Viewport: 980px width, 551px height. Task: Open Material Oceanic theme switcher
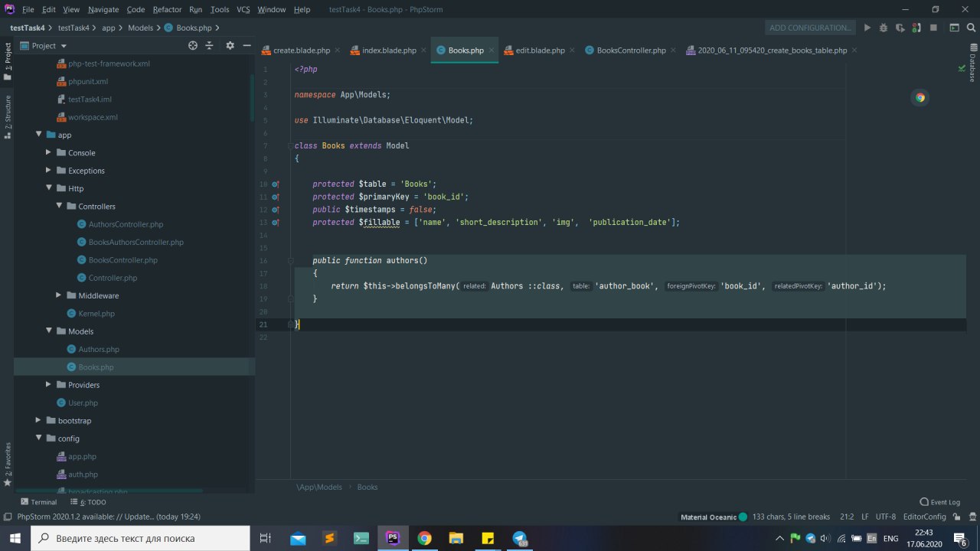click(x=714, y=517)
